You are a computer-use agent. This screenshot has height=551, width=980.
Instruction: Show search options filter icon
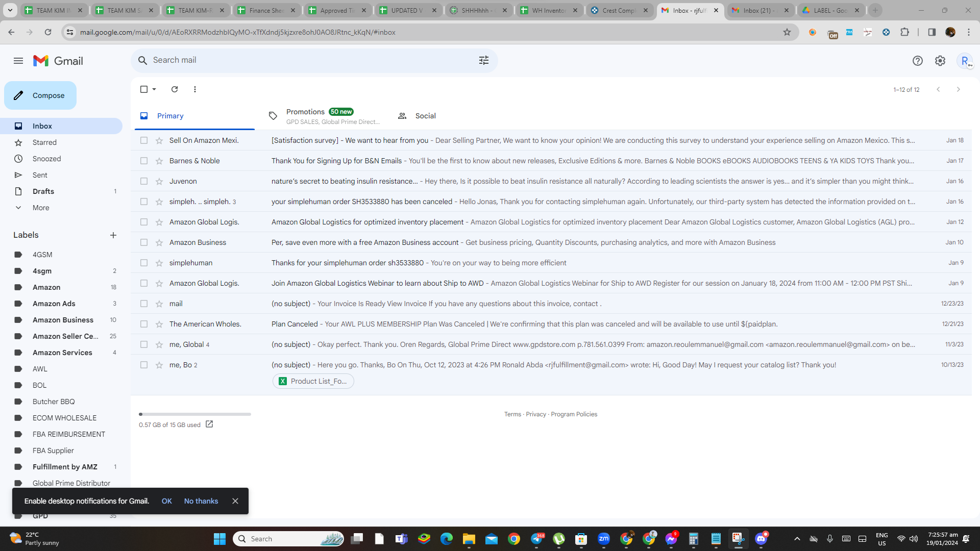click(x=483, y=60)
